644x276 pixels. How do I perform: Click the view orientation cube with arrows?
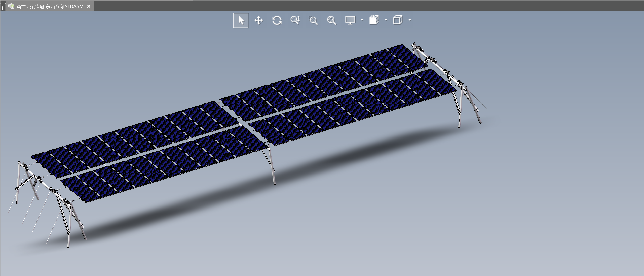[x=374, y=20]
